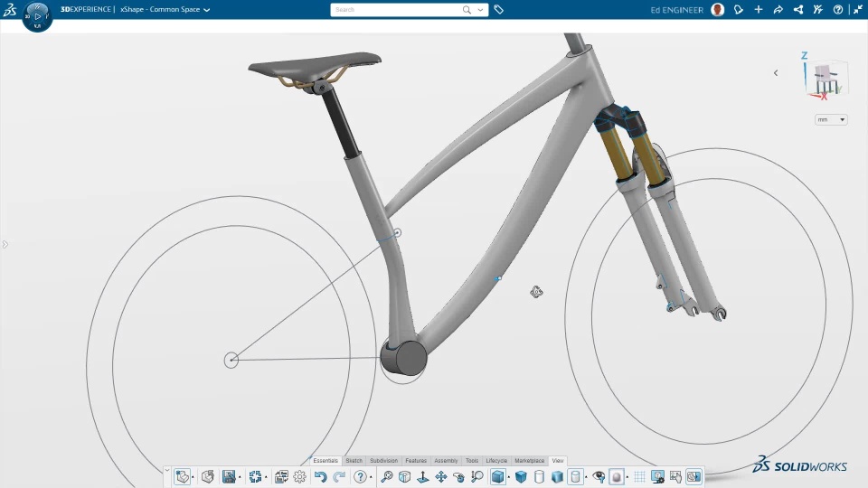Click the Save icon in action bar
Viewport: 868px width, 488px height.
point(229,476)
